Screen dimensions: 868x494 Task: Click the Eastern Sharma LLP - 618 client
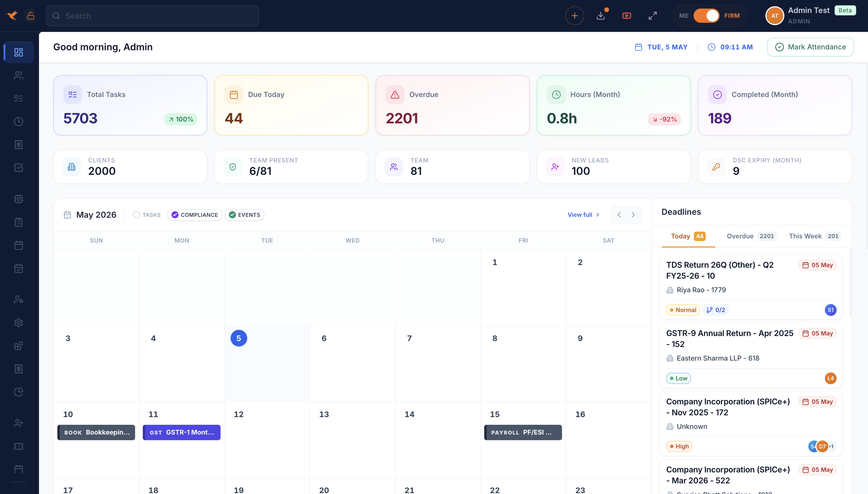click(x=718, y=358)
